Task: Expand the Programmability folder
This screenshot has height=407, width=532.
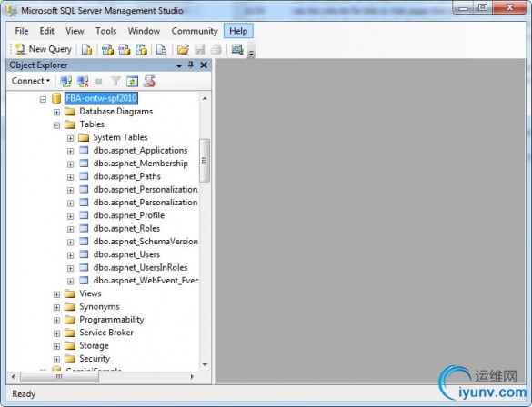Action: coord(56,321)
